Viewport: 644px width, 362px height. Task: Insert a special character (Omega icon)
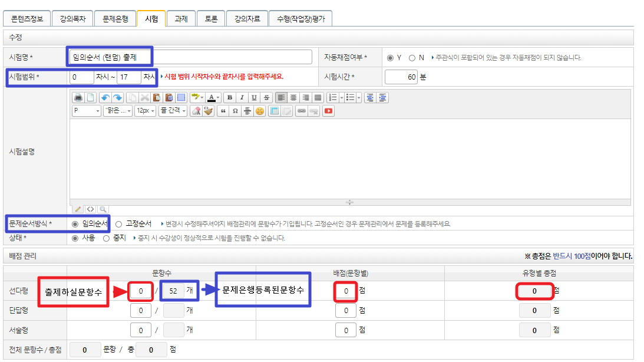click(235, 111)
